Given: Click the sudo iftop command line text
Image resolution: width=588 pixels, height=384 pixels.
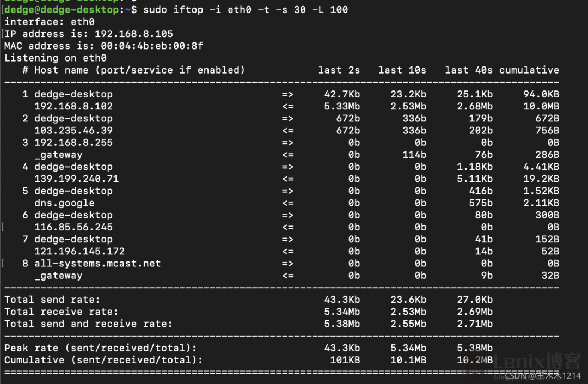Looking at the screenshot, I should click(245, 10).
